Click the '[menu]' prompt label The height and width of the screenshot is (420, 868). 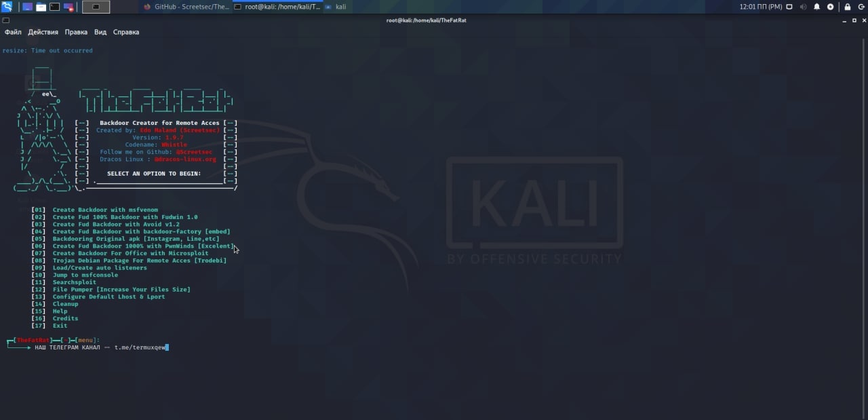pyautogui.click(x=85, y=340)
